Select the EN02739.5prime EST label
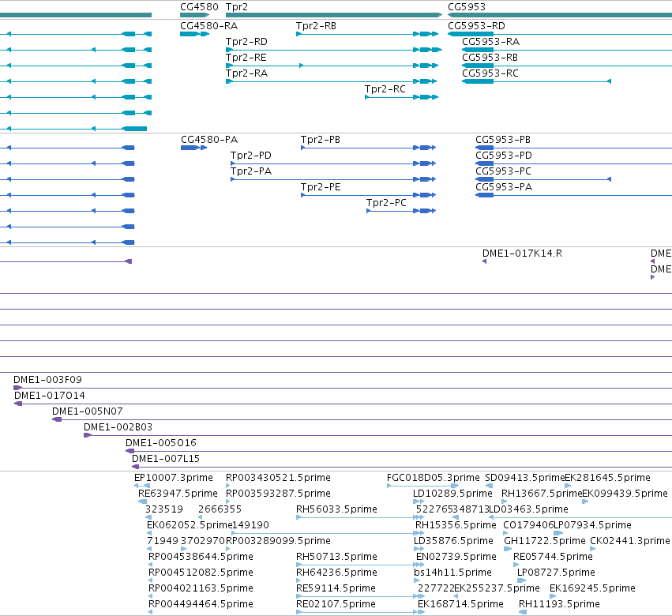Image resolution: width=672 pixels, height=616 pixels. (456, 557)
